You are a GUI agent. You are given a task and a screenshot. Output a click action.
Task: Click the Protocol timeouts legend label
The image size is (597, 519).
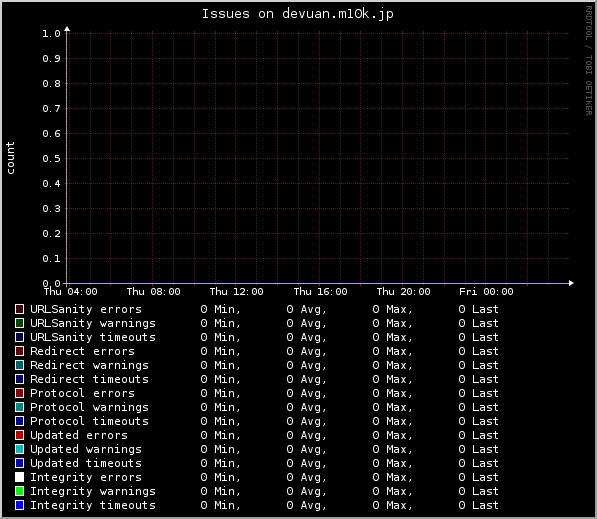tap(89, 421)
